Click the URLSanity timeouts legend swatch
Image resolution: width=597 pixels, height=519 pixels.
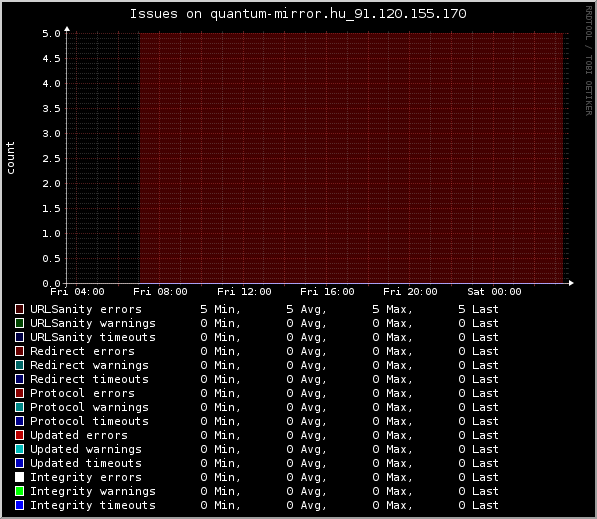coord(19,337)
